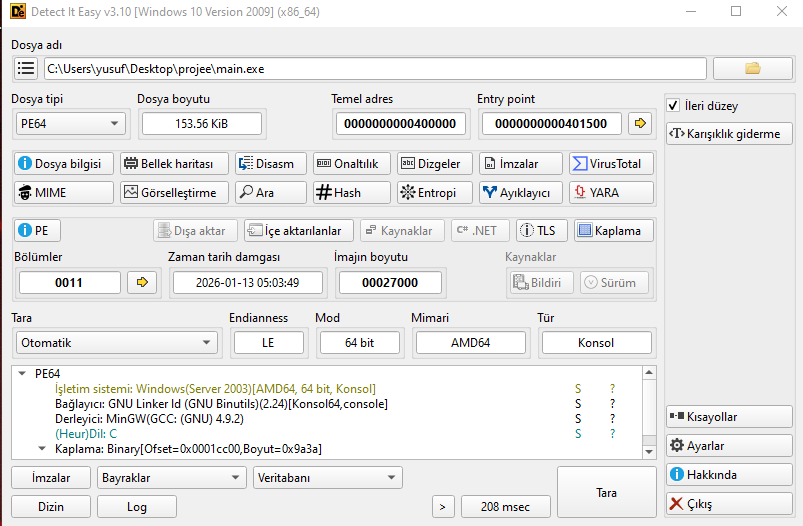803x526 pixels.
Task: Collapse the PE64 tree node
Action: (22, 373)
